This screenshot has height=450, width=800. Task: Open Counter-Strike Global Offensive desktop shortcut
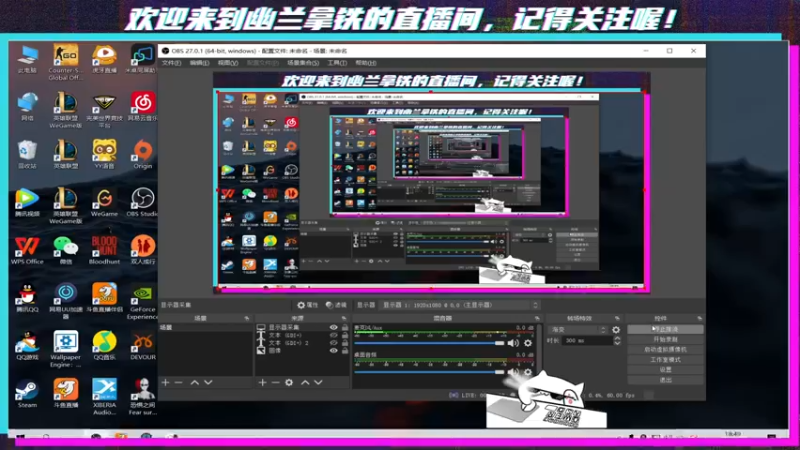tap(66, 62)
